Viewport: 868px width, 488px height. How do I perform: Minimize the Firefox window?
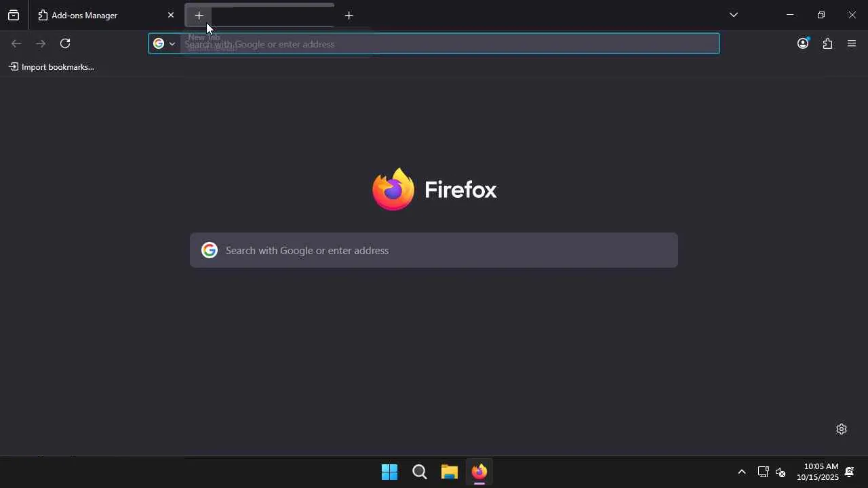pyautogui.click(x=790, y=15)
